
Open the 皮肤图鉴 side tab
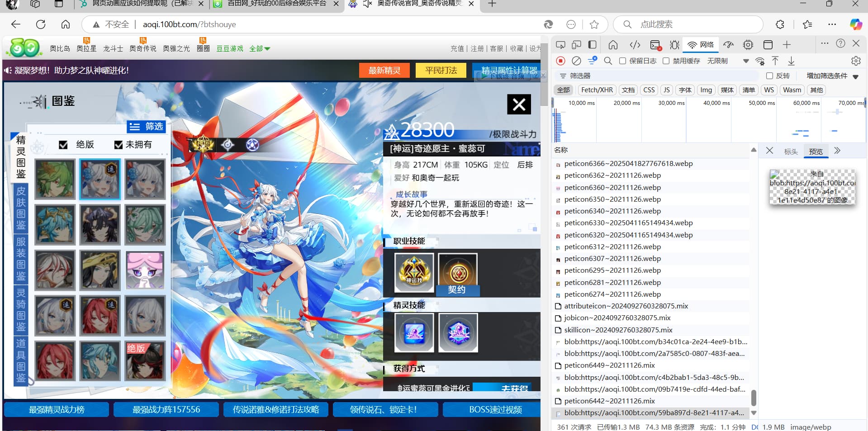pos(21,208)
